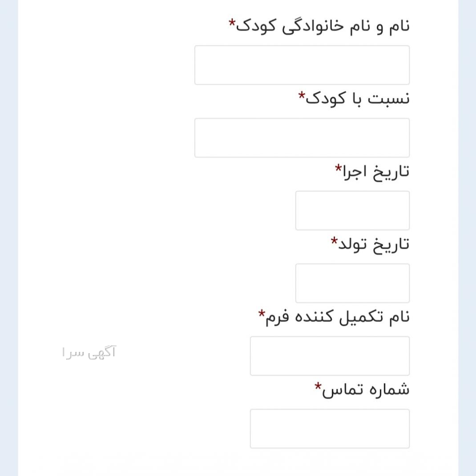The width and height of the screenshot is (476, 476).
Task: Click the red asterisk next to شماره تماس
Action: pos(318,386)
